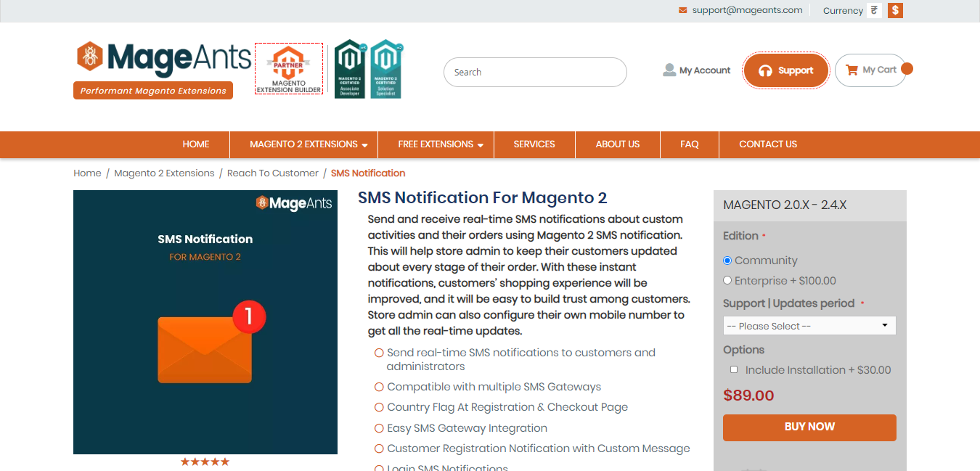
Task: Click the Magento 2 Certified Solution Specialist badge
Action: pos(386,69)
